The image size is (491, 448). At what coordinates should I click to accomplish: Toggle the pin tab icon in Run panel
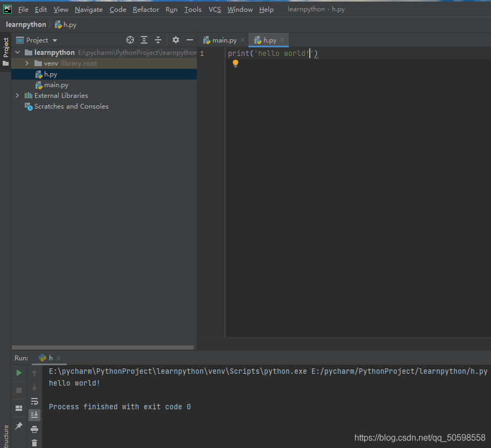tap(19, 426)
